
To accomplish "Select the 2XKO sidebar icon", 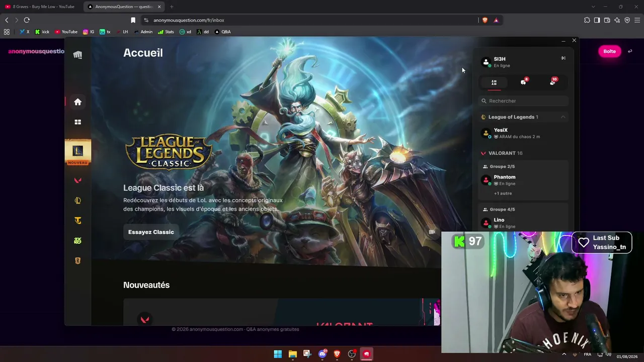I will (77, 241).
